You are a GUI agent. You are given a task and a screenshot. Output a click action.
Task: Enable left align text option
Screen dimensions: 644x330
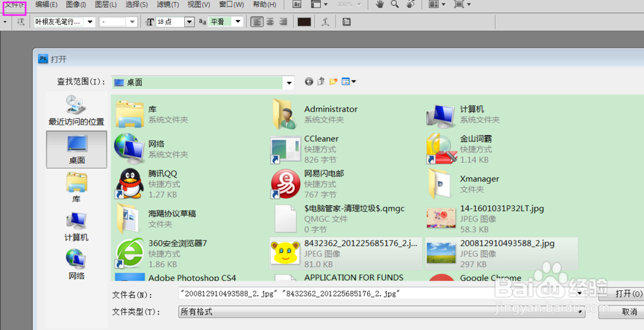pos(257,22)
